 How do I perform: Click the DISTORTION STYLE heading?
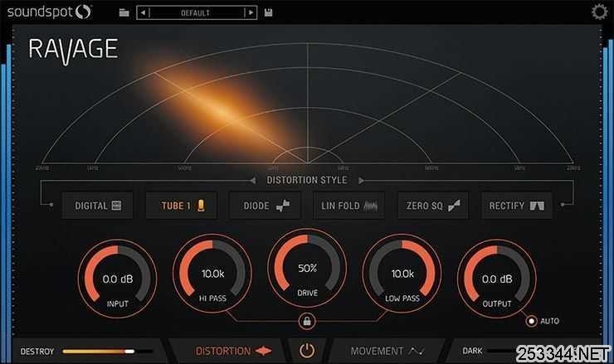click(307, 180)
